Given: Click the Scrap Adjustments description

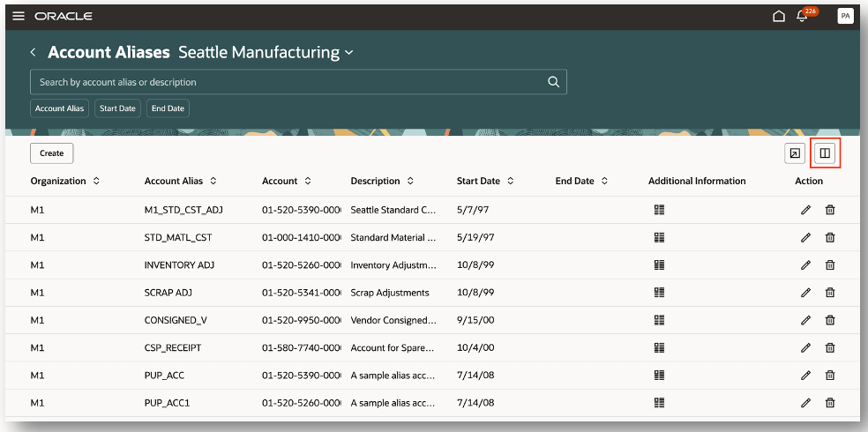Looking at the screenshot, I should (390, 292).
